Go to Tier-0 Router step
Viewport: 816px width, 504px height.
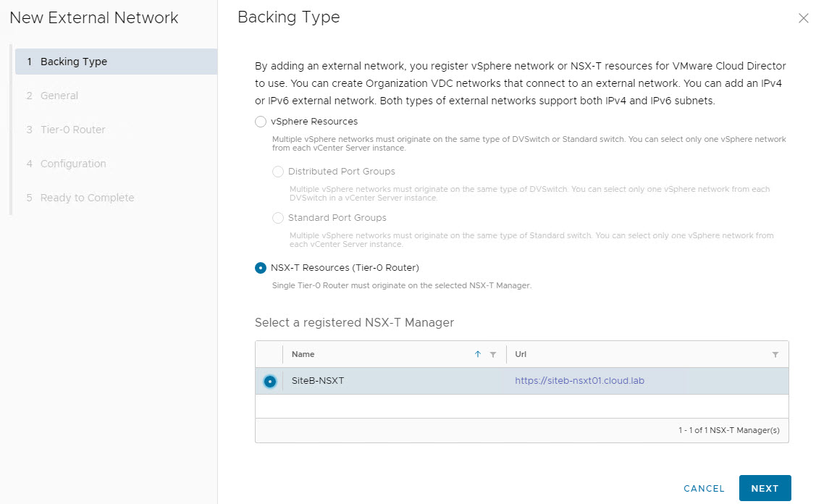[x=72, y=130]
